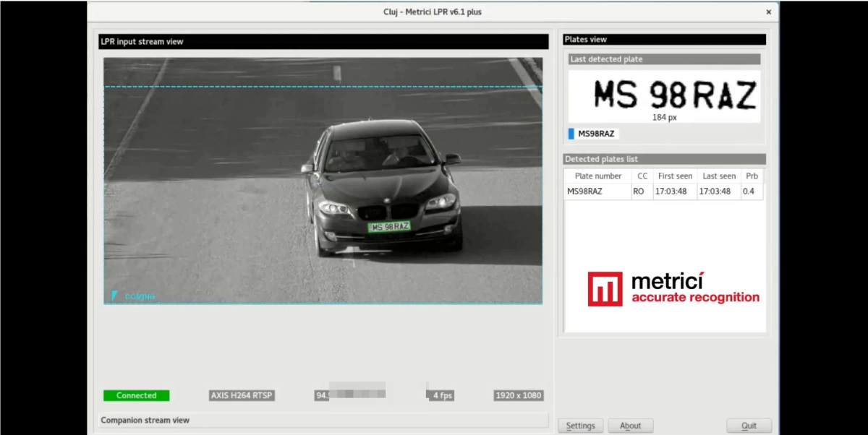Screen dimensions: 868x435
Task: Sort the list by Plate number column
Action: tap(597, 176)
